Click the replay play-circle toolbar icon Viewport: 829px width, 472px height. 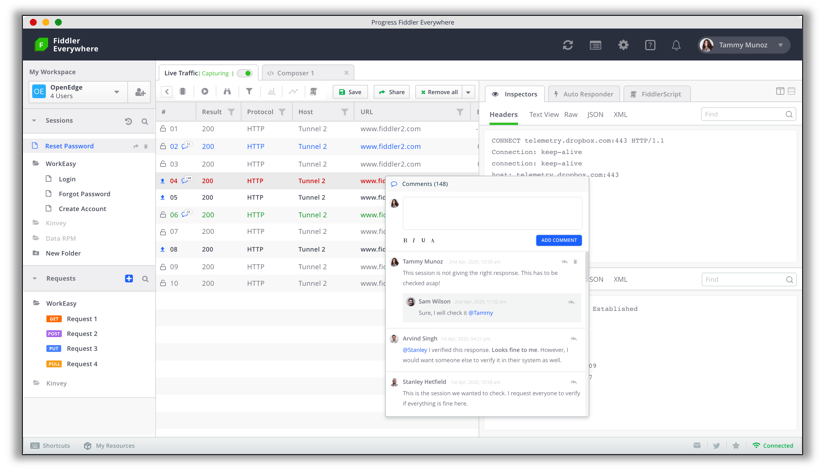[x=205, y=91]
